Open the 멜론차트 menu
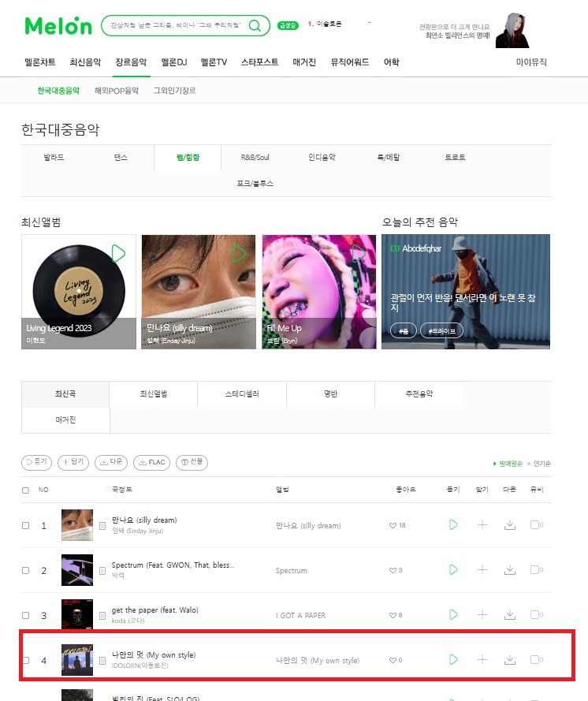588x701 pixels. pyautogui.click(x=40, y=62)
